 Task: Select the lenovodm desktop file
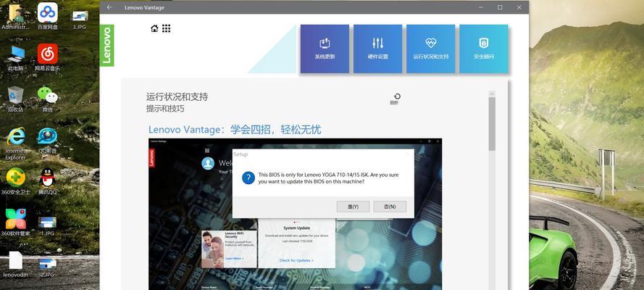click(16, 264)
